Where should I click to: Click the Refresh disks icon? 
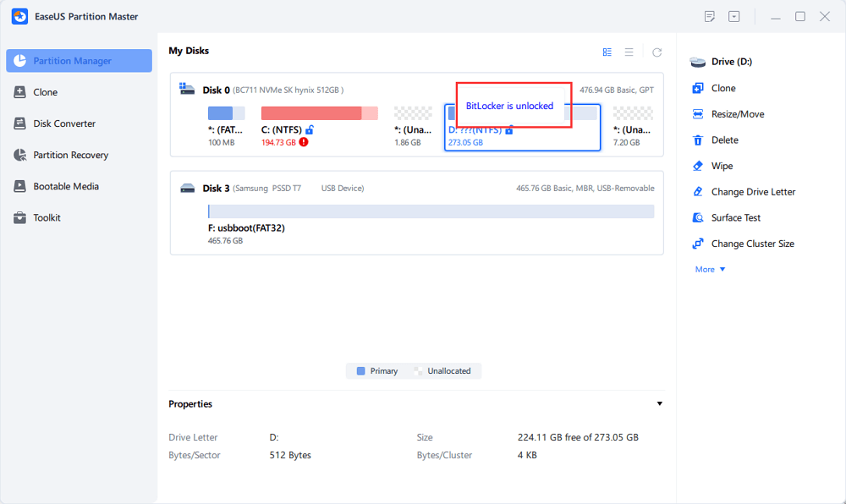[x=656, y=52]
